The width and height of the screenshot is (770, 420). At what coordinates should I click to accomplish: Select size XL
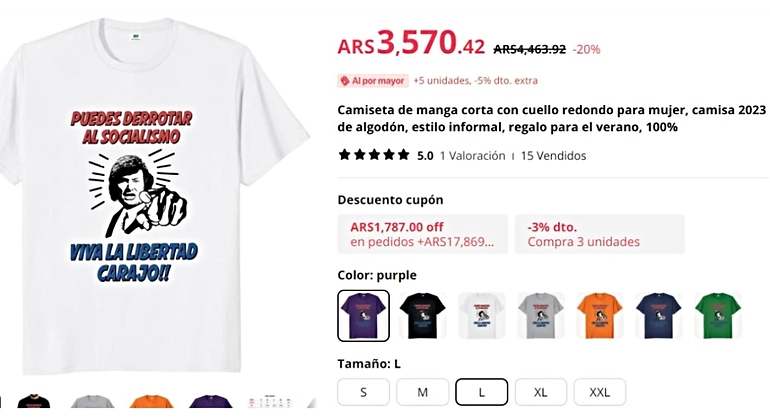tap(541, 392)
